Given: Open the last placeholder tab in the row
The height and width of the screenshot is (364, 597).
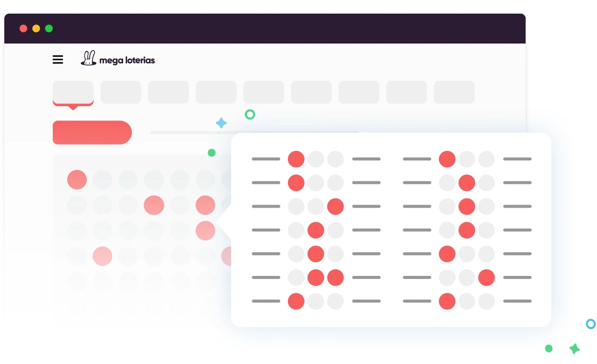Looking at the screenshot, I should point(454,92).
